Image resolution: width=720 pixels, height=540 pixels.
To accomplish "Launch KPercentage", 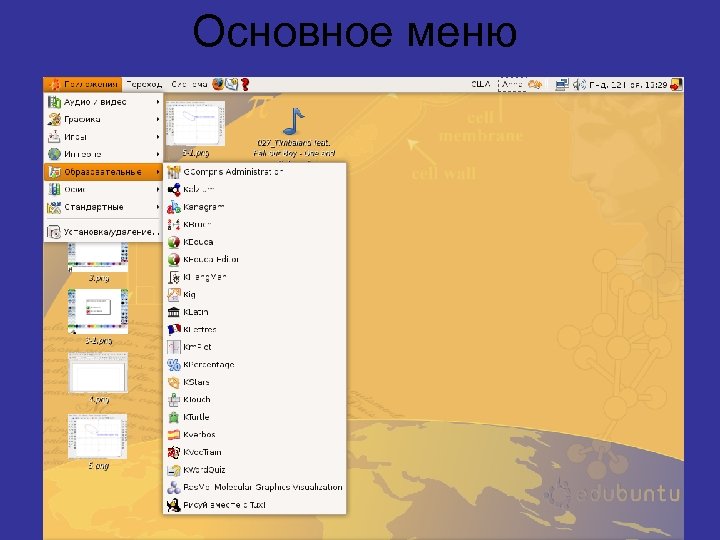I will (254, 365).
